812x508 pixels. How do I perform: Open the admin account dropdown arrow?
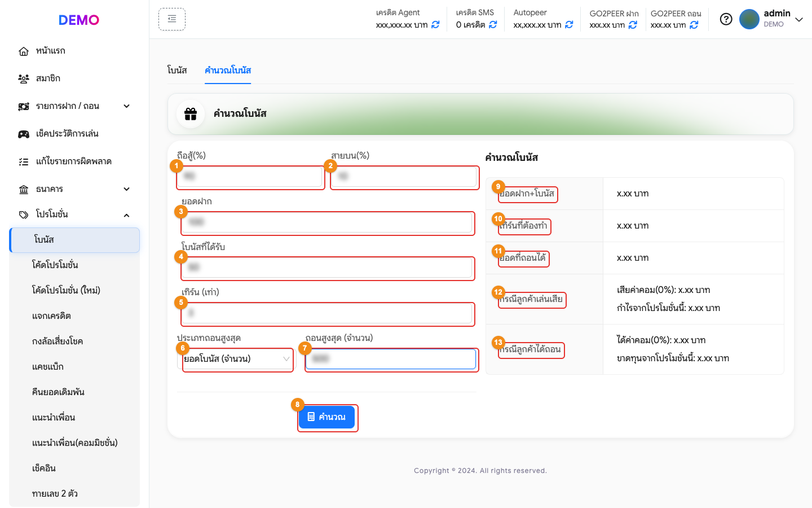[799, 19]
